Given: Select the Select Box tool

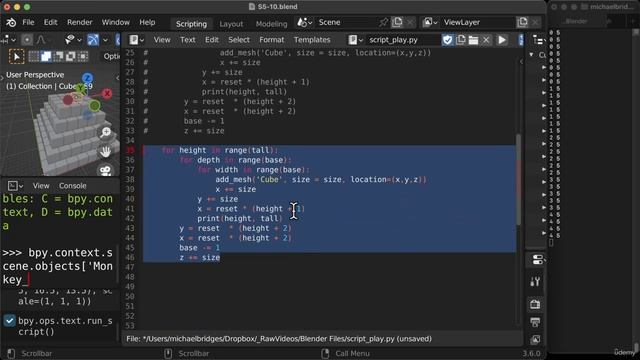Looking at the screenshot, I should tap(17, 56).
